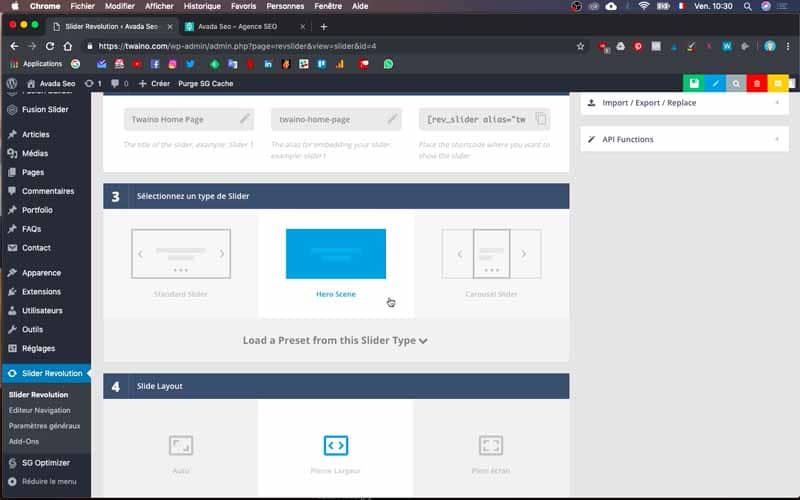The height and width of the screenshot is (500, 800).
Task: Expand the Import / Export / Replace panel
Action: [x=684, y=103]
